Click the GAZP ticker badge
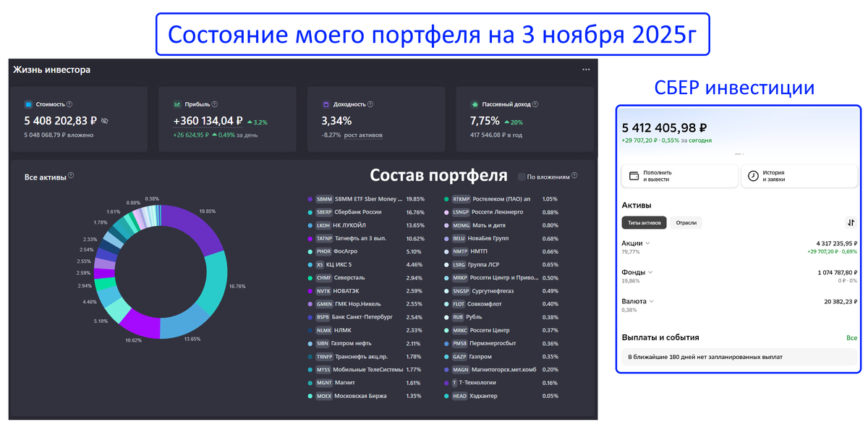 point(460,357)
